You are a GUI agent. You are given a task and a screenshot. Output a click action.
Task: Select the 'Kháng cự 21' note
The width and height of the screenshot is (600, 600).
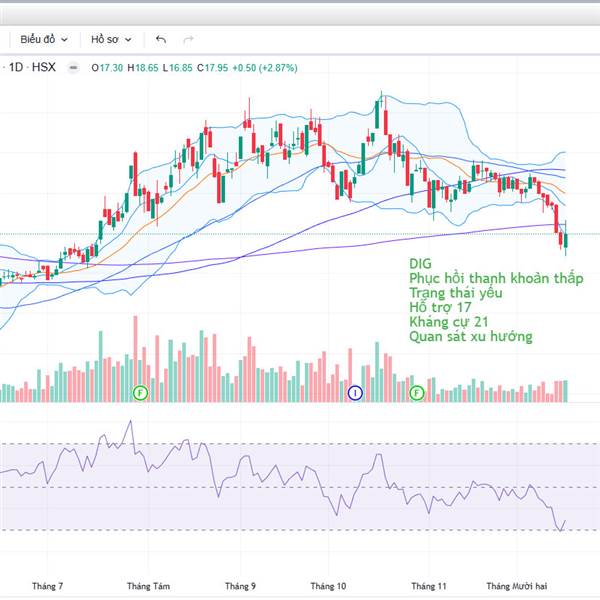pos(449,322)
